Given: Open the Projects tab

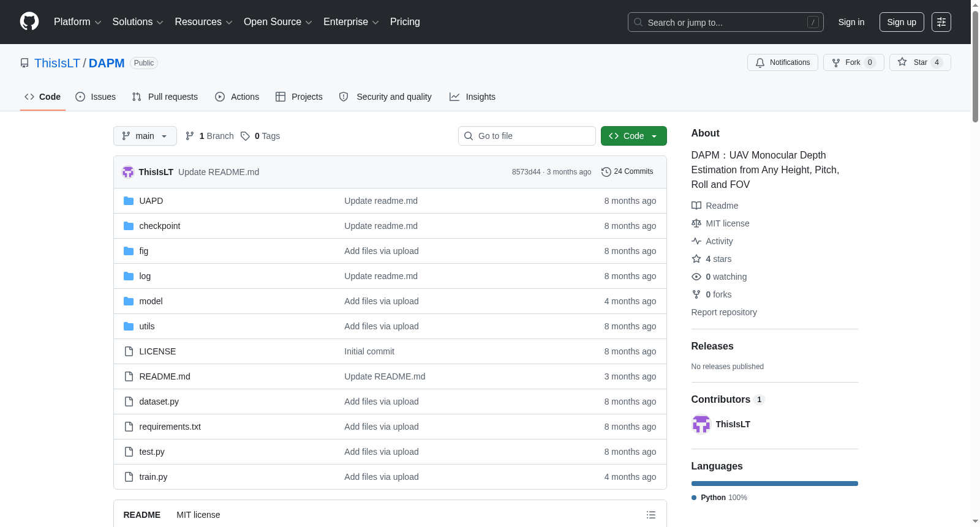Looking at the screenshot, I should [x=299, y=97].
